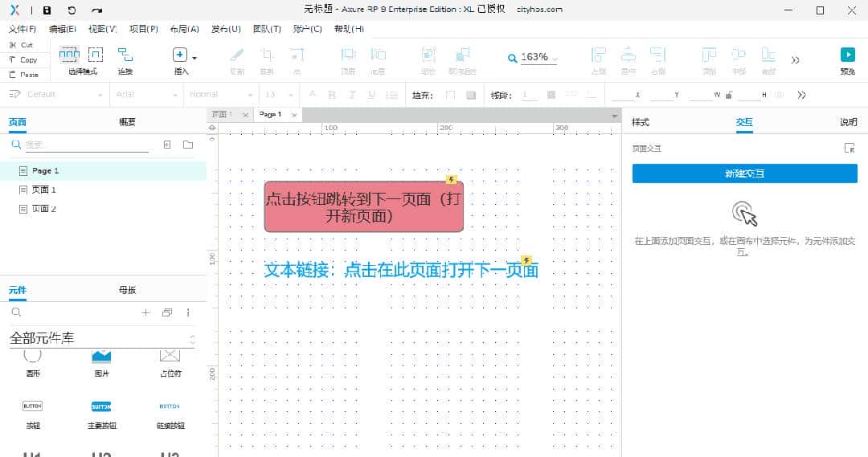The height and width of the screenshot is (457, 868).
Task: Close the Page 1 canvas tab
Action: click(294, 115)
